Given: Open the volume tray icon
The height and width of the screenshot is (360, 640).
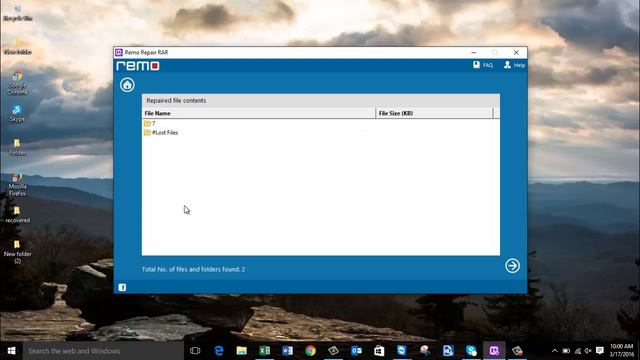Looking at the screenshot, I should pos(588,351).
